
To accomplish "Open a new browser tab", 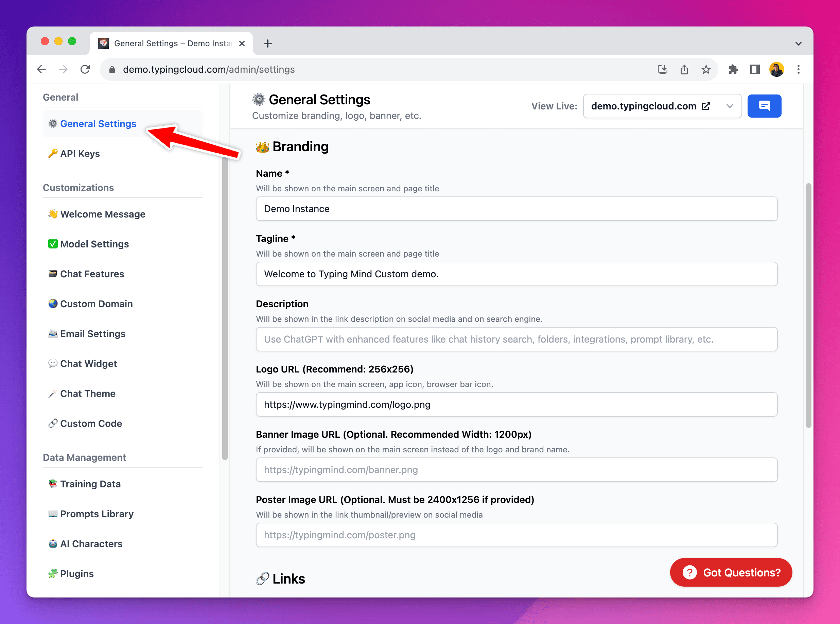I will tap(268, 44).
